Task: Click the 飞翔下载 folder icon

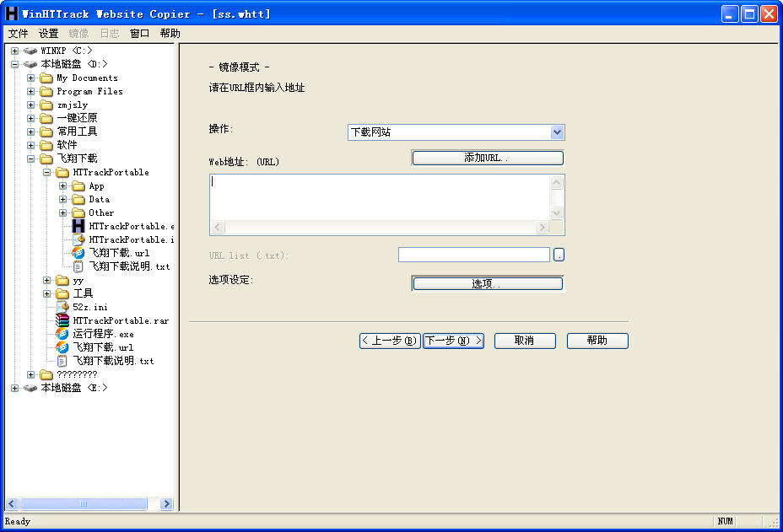Action: (x=46, y=159)
